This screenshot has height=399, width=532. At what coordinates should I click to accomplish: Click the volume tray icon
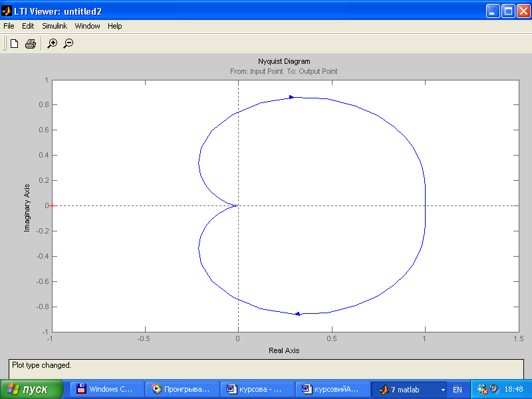(495, 388)
